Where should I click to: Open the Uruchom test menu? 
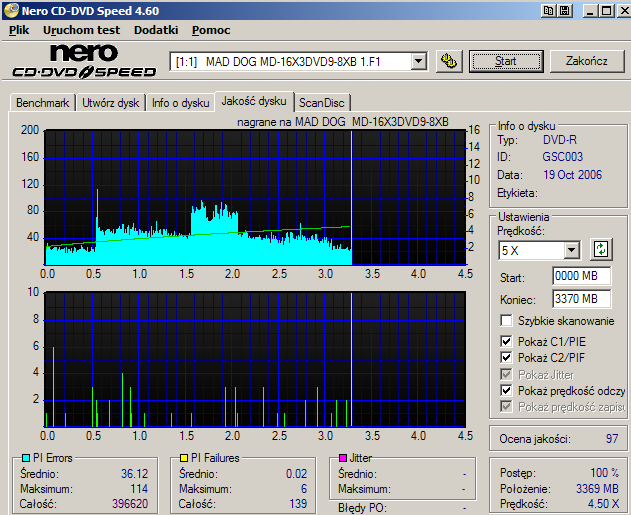coord(81,30)
